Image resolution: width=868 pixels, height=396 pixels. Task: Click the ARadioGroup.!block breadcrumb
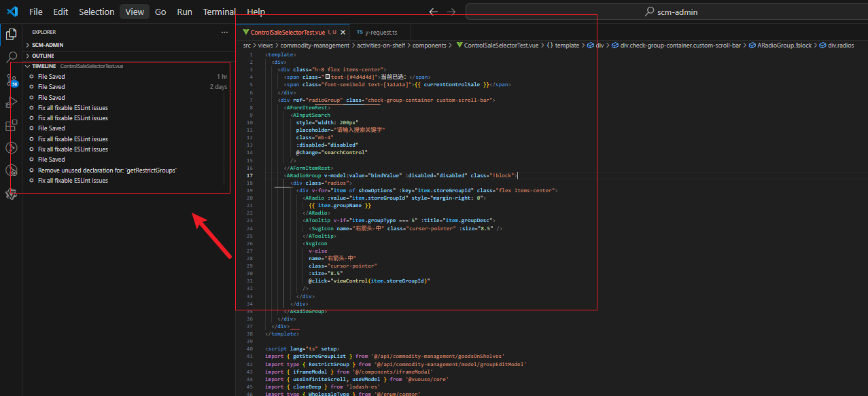pyautogui.click(x=780, y=46)
